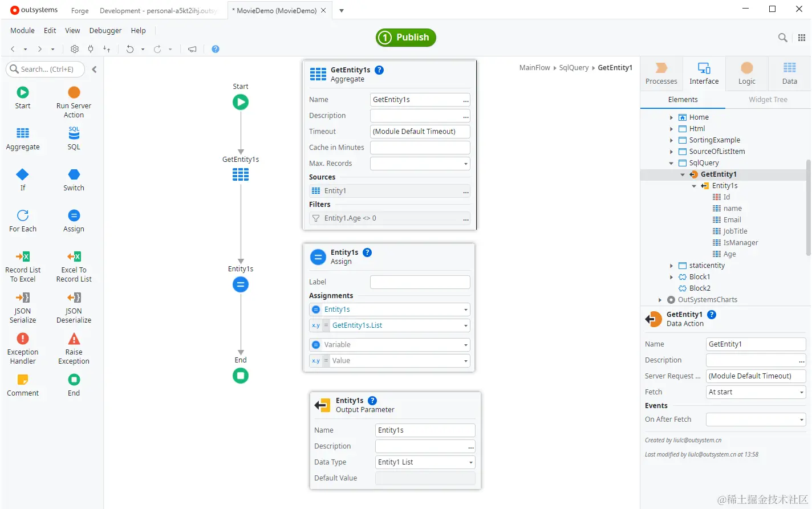Open the Module menu
The width and height of the screenshot is (812, 509).
(x=22, y=31)
